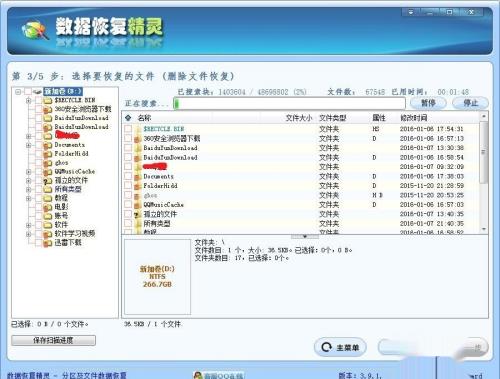Expand the 教程 tree node
The height and width of the screenshot is (379, 500).
[29, 198]
